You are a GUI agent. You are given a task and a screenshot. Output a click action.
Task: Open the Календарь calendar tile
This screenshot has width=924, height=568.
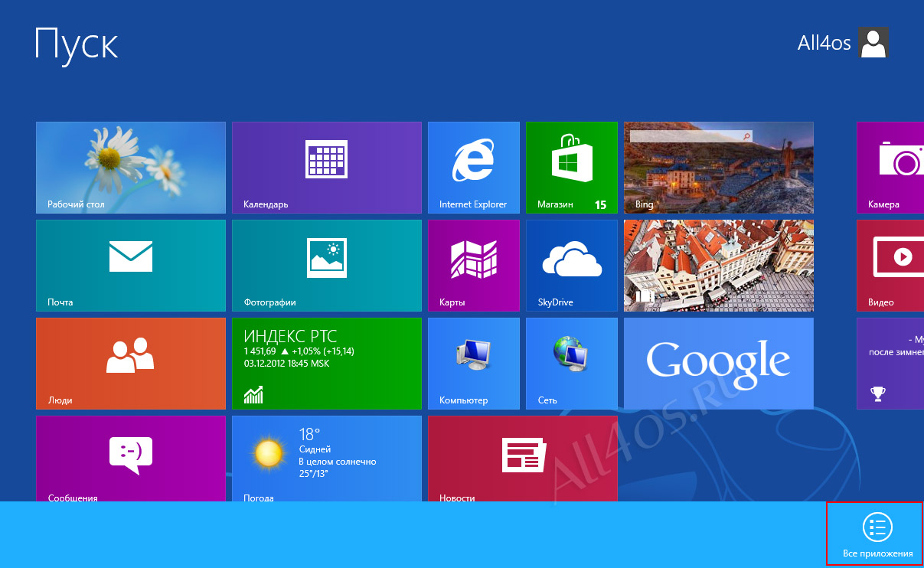point(327,168)
